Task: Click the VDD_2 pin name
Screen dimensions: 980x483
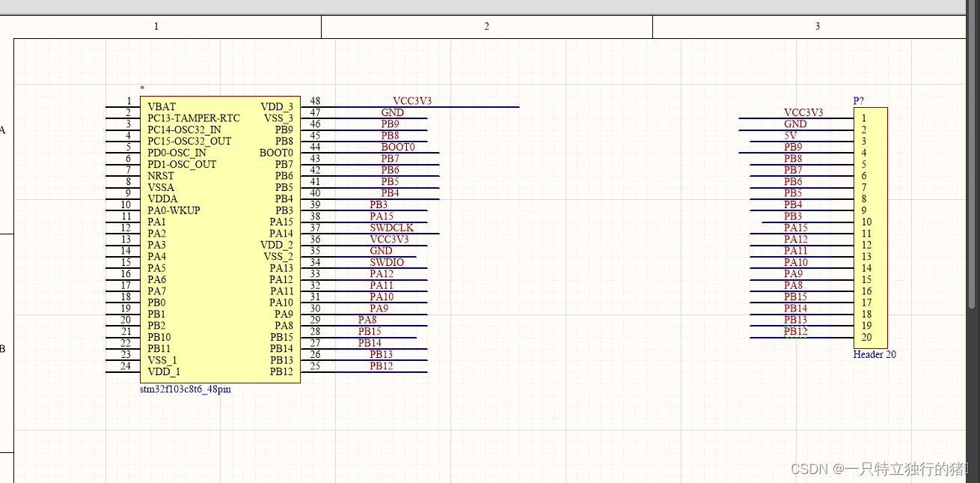Action: pyautogui.click(x=277, y=245)
